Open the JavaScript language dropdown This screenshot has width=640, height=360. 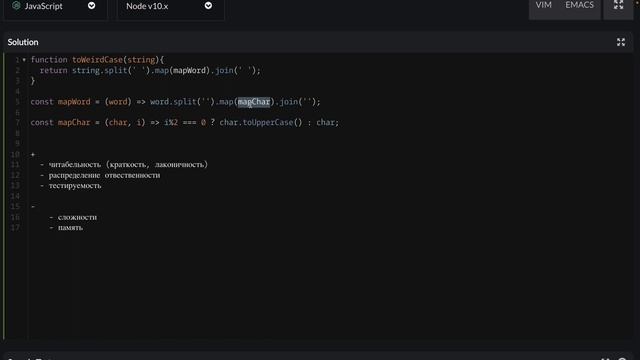point(55,7)
